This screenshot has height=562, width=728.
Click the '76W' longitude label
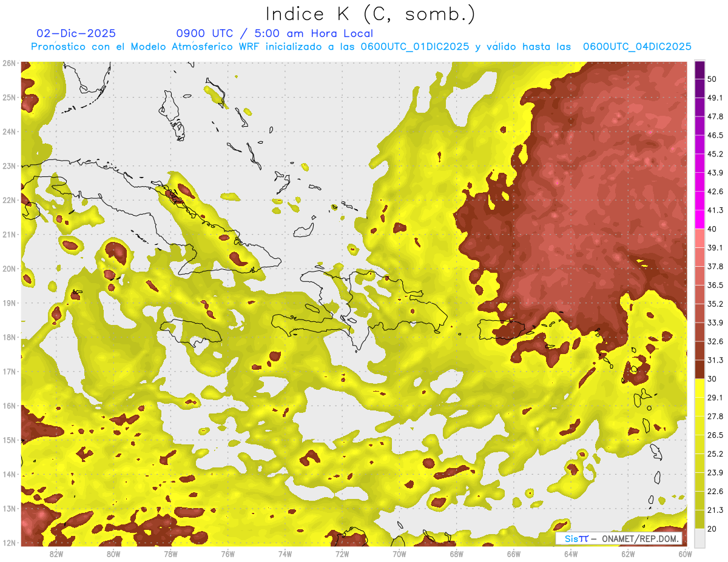(x=227, y=554)
